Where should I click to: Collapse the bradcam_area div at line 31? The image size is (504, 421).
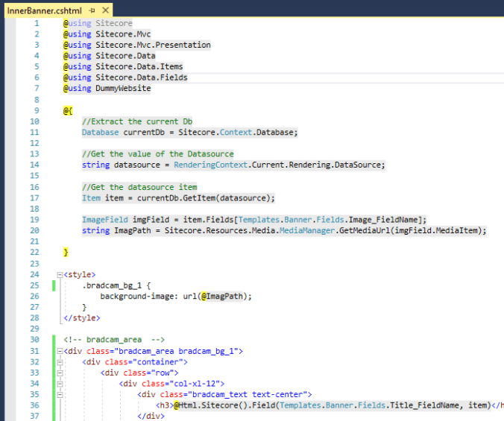(60, 351)
